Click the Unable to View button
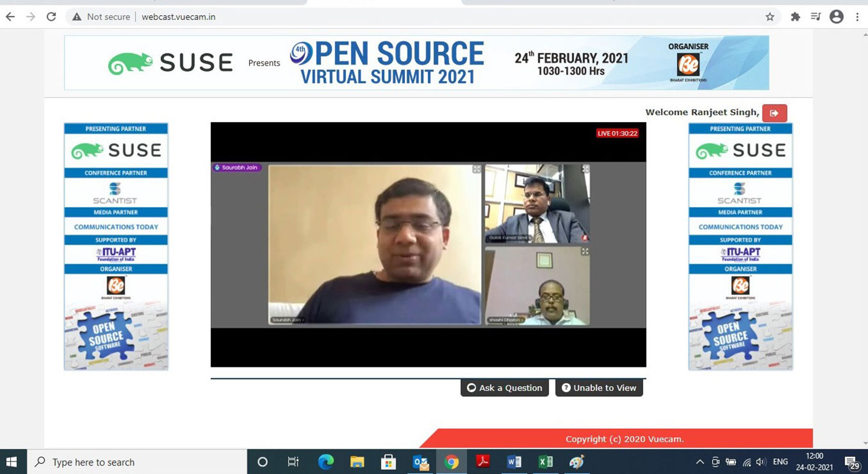868x474 pixels. click(599, 388)
